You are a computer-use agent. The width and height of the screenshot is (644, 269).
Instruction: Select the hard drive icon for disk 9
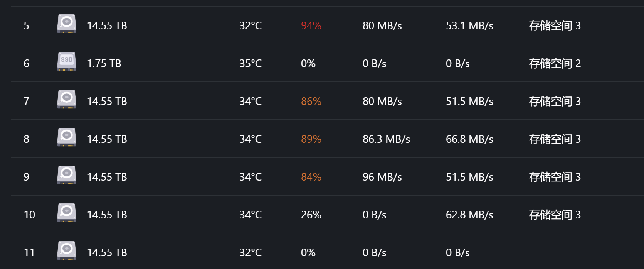(67, 175)
